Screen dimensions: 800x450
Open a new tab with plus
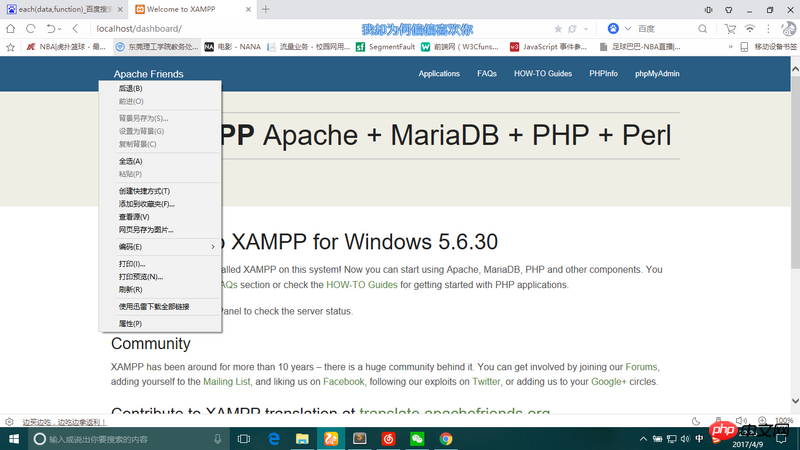point(265,9)
